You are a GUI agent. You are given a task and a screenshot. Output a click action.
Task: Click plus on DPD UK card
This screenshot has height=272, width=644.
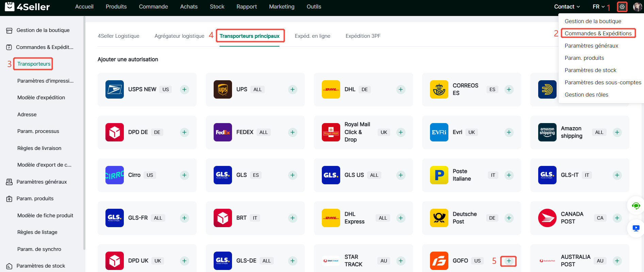point(184,261)
